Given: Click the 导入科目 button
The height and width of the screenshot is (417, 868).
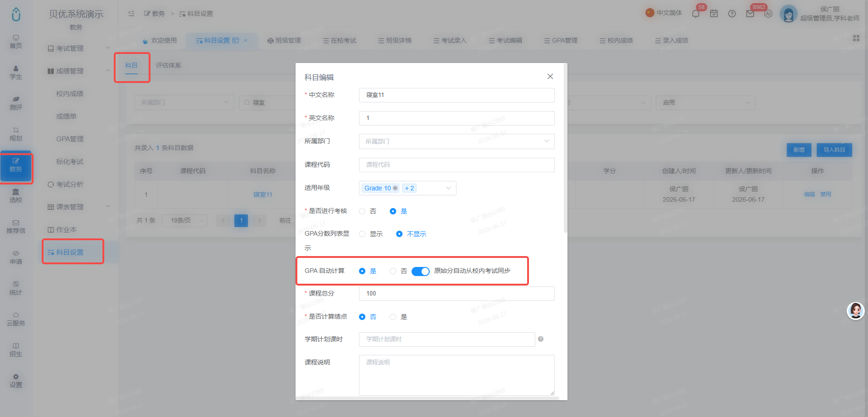Looking at the screenshot, I should tap(834, 150).
